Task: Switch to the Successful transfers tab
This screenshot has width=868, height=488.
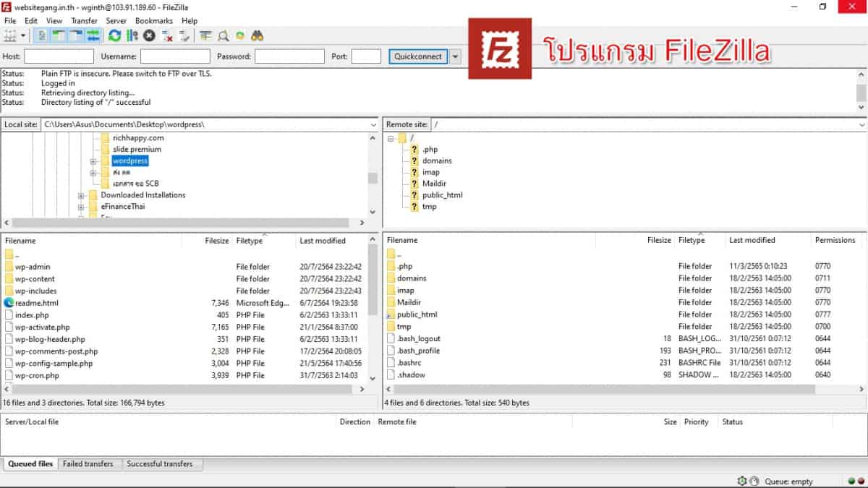Action: click(x=160, y=464)
